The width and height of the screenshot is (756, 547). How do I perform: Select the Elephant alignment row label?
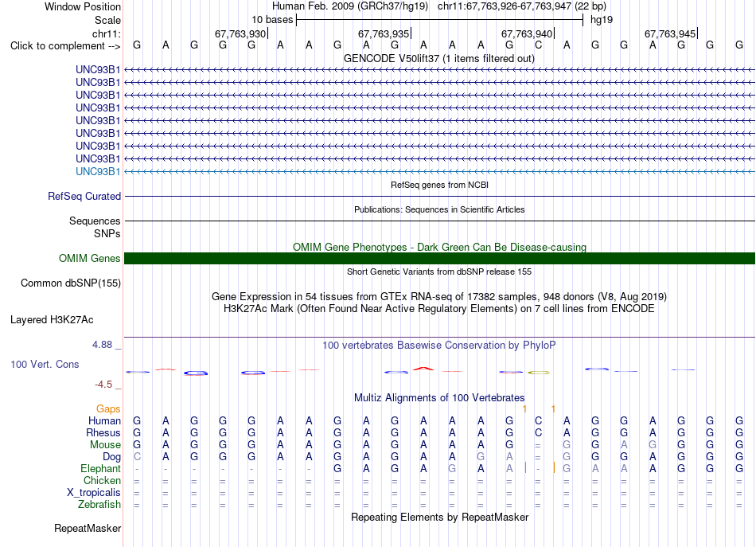coord(100,468)
